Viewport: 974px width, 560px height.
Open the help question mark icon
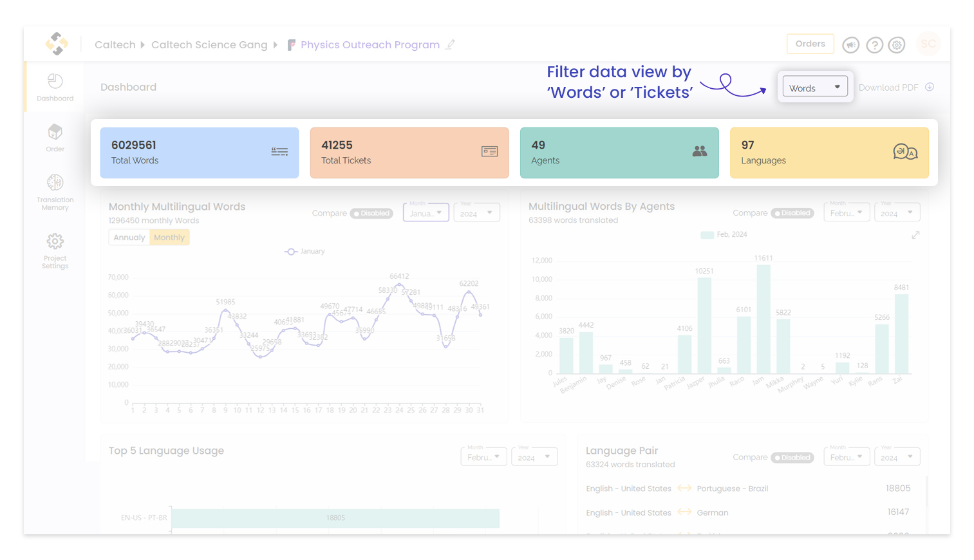click(874, 45)
